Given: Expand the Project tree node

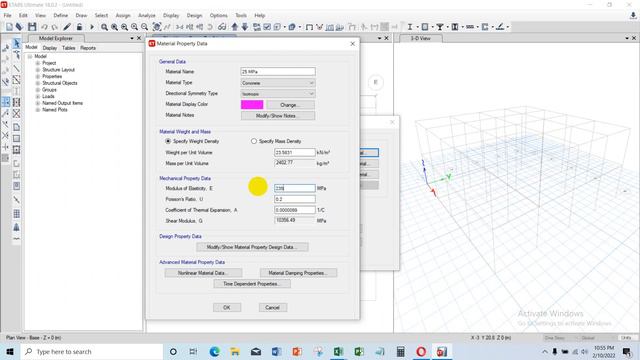Looking at the screenshot, I should pyautogui.click(x=38, y=63).
